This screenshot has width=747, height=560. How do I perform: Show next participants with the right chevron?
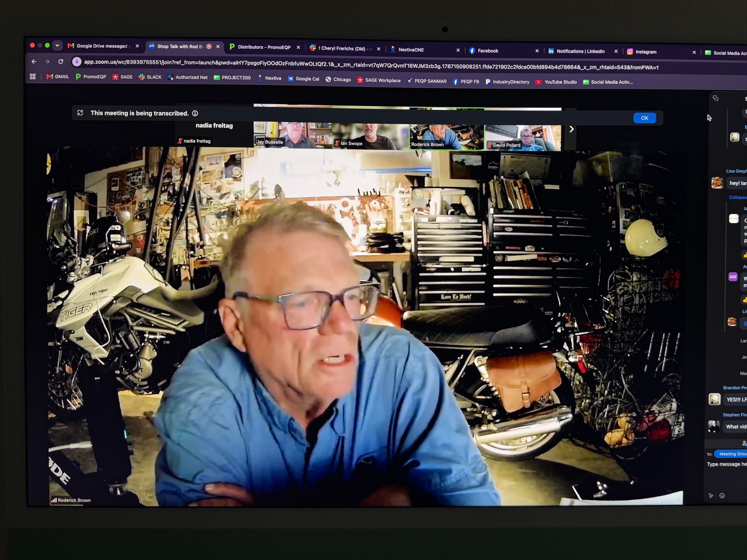pos(572,129)
